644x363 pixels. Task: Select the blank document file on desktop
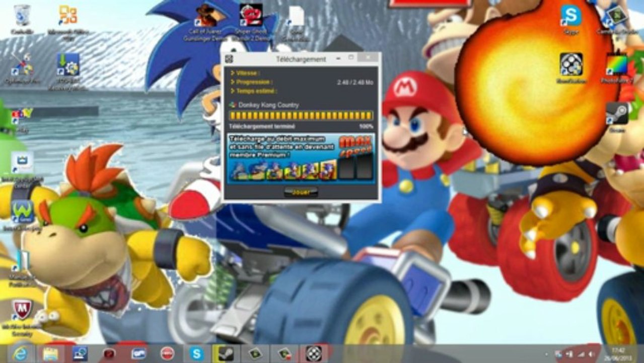[296, 23]
